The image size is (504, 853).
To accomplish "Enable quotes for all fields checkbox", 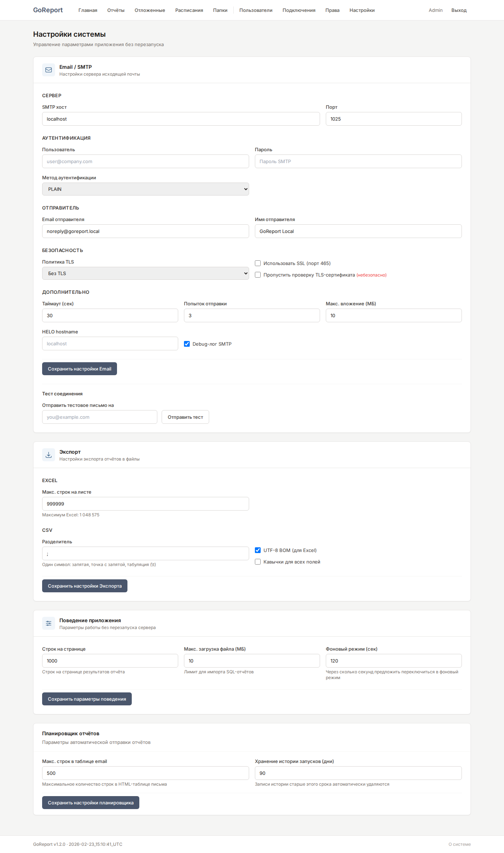I will 258,562.
